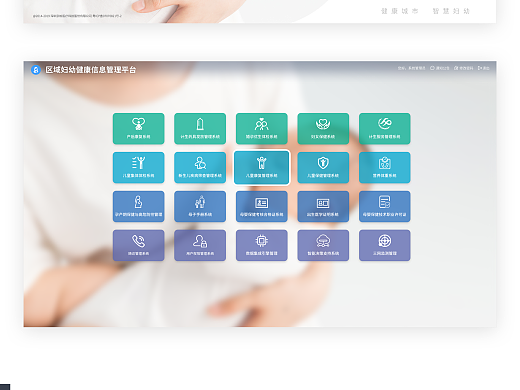The image size is (520, 390).
Task: Click the logout link with exit icon
Action: pyautogui.click(x=483, y=68)
